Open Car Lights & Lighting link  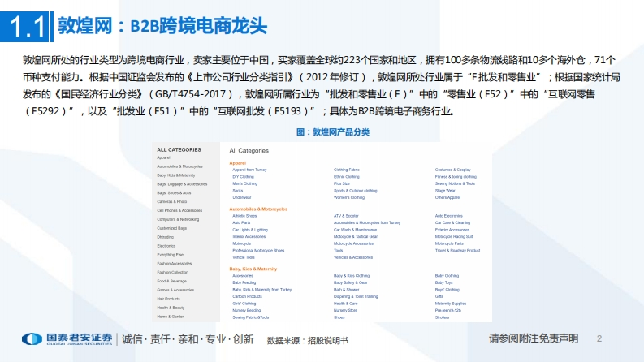coord(250,230)
